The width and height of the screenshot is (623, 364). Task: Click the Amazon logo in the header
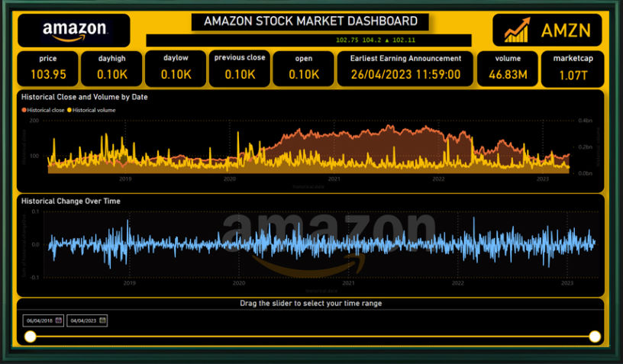coord(74,31)
